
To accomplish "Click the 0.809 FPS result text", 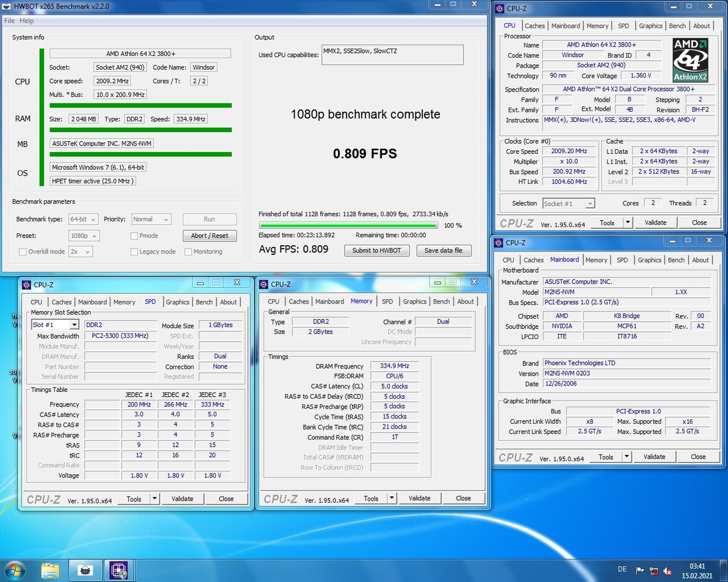I will point(365,154).
